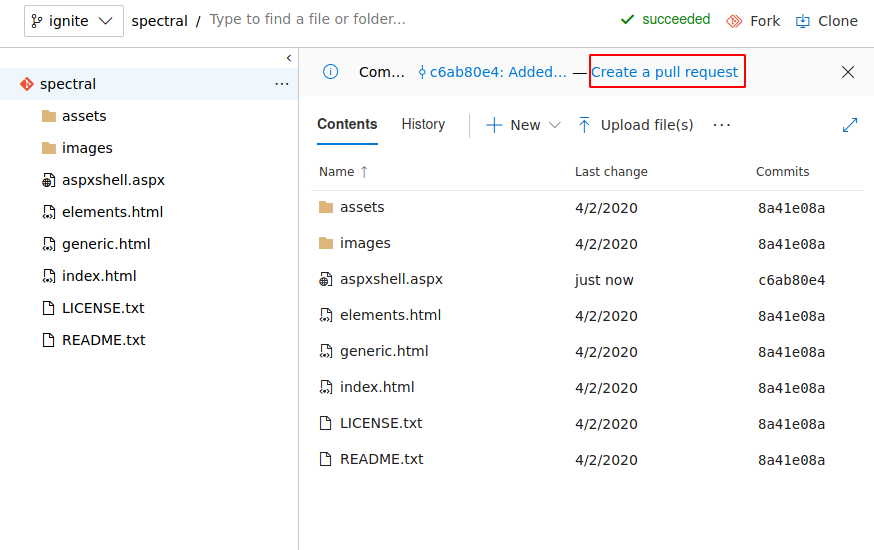
Task: Select images folder in the sidebar tree
Action: [87, 148]
